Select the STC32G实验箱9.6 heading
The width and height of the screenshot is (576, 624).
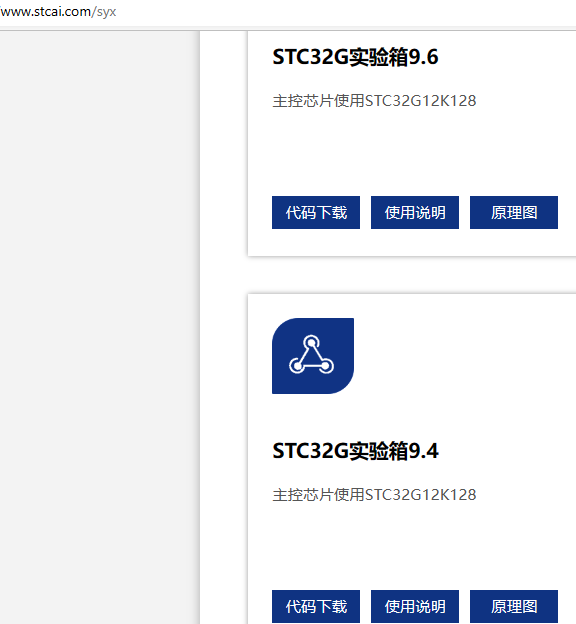pos(355,57)
